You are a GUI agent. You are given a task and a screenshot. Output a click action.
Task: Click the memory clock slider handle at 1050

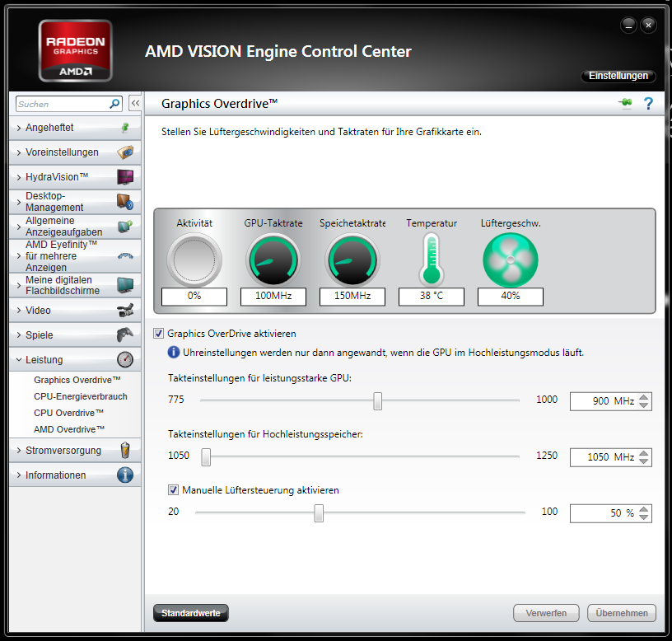206,456
